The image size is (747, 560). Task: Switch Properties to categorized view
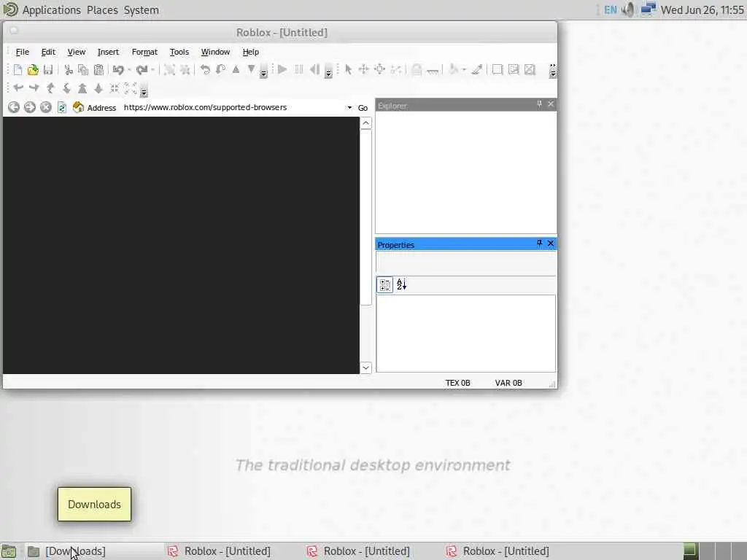(384, 285)
